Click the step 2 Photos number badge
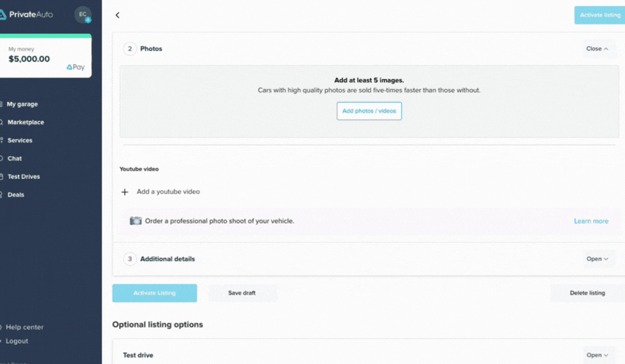The height and width of the screenshot is (364, 625). [130, 48]
